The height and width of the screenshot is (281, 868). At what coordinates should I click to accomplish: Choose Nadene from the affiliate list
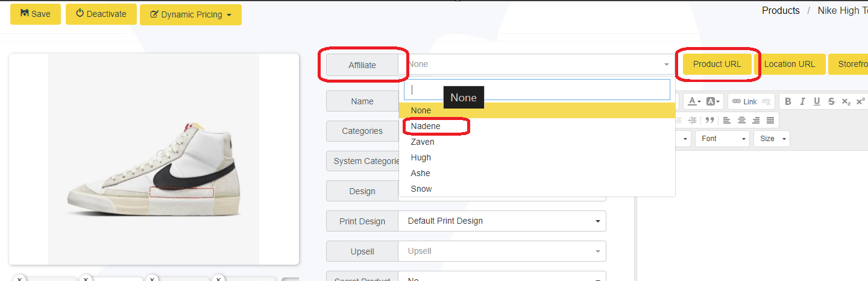point(536,126)
